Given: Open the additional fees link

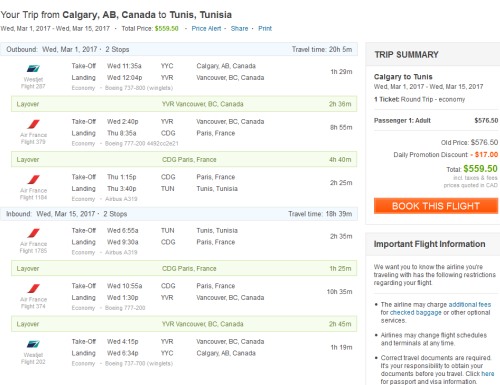Looking at the screenshot, I should (x=470, y=304).
